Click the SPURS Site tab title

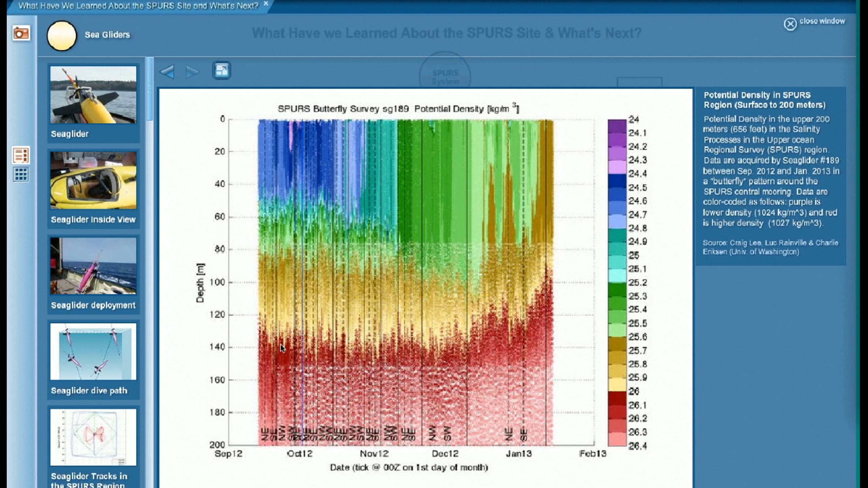click(x=138, y=6)
